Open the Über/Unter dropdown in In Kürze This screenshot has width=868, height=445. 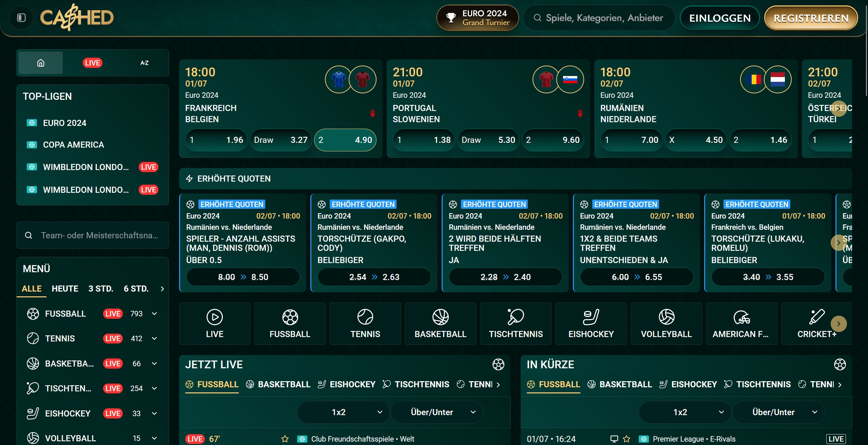[x=778, y=412]
